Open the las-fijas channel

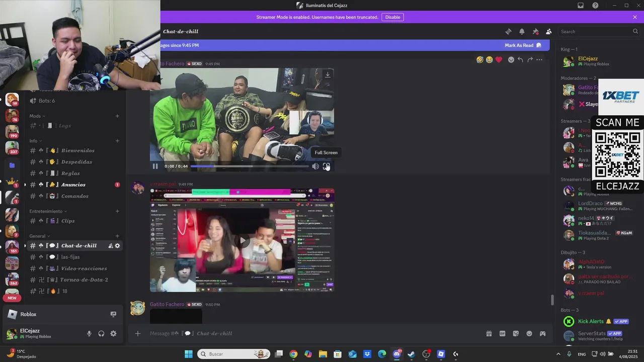tap(74, 257)
